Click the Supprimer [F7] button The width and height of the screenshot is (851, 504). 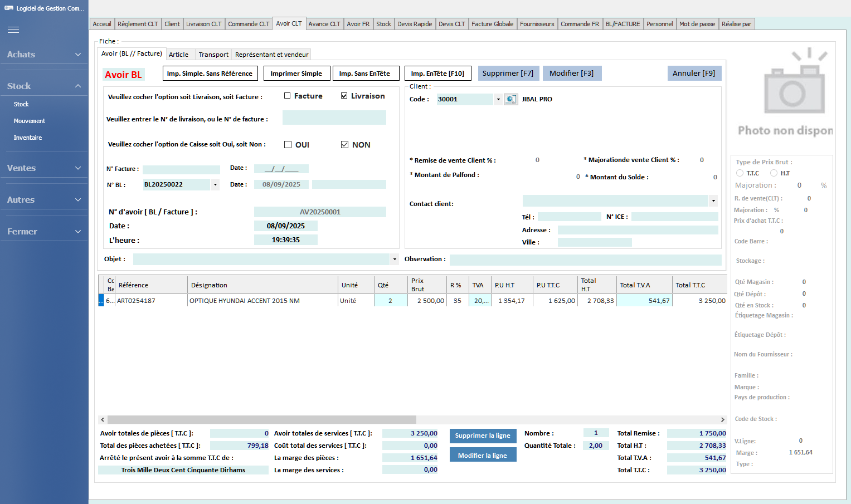coord(508,73)
